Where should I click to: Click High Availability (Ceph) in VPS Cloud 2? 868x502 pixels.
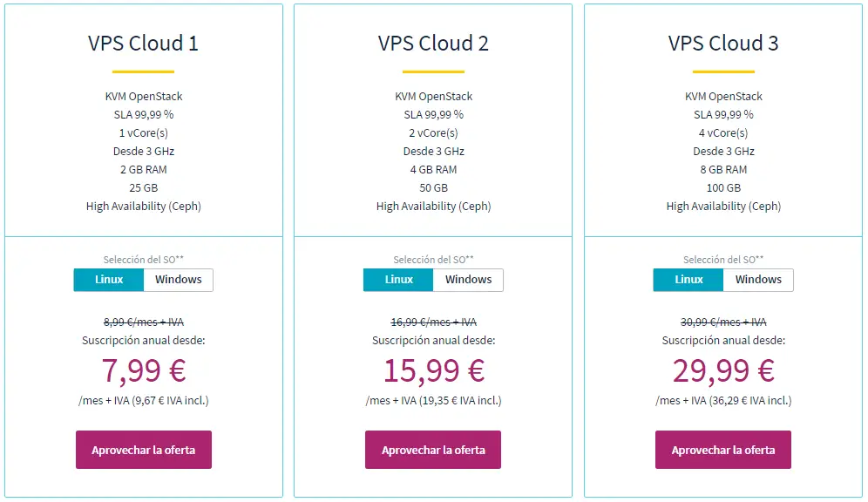click(433, 207)
